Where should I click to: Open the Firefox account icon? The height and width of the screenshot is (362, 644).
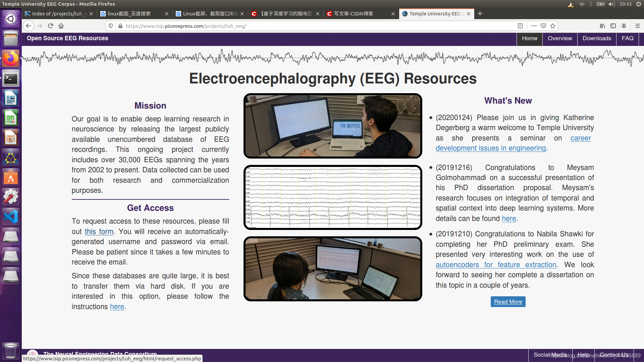624,26
